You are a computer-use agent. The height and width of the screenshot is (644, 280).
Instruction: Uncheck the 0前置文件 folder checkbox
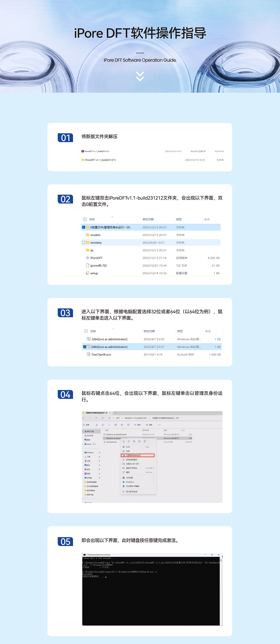84,227
